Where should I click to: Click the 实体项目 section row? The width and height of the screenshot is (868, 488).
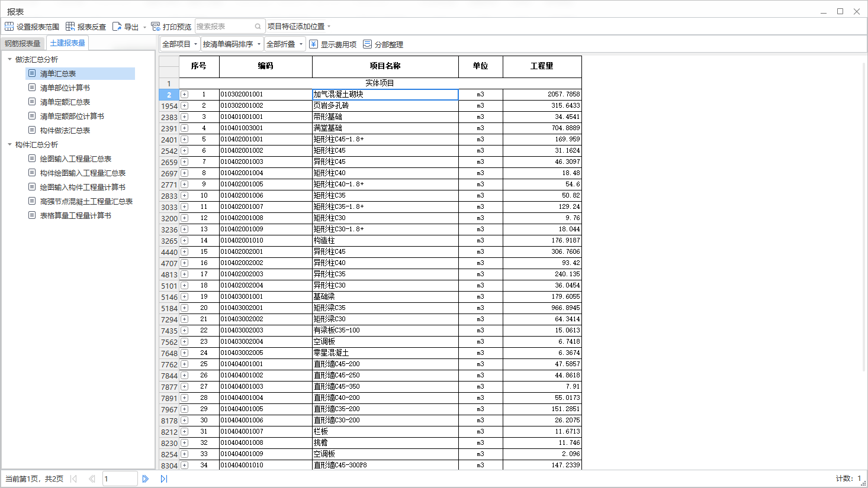click(380, 83)
